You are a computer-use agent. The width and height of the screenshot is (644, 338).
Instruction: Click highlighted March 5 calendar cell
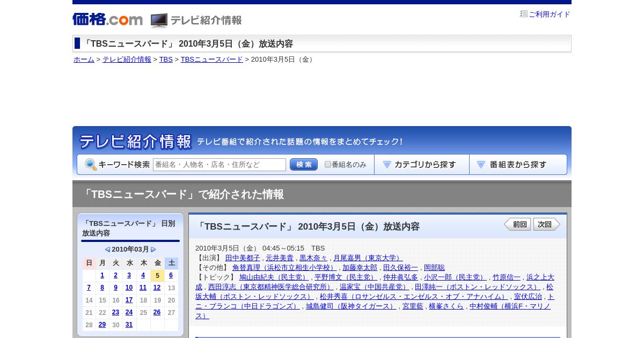point(157,275)
